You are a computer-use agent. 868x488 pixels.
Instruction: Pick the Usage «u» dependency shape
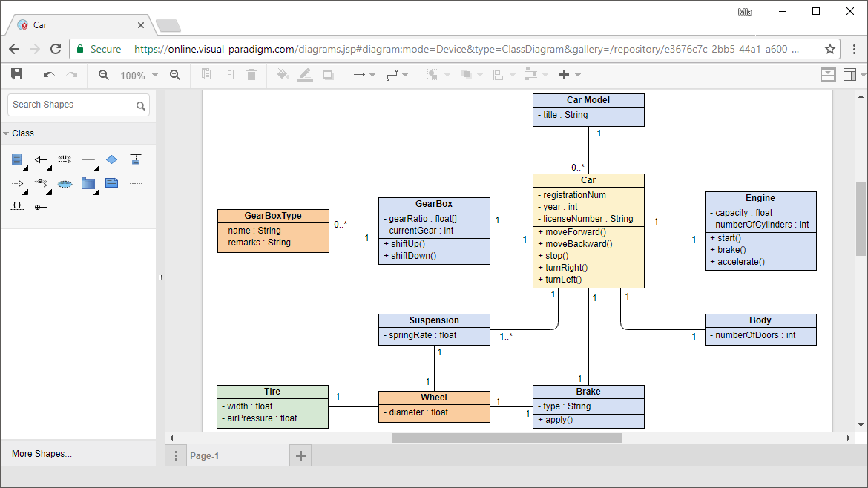coord(65,159)
